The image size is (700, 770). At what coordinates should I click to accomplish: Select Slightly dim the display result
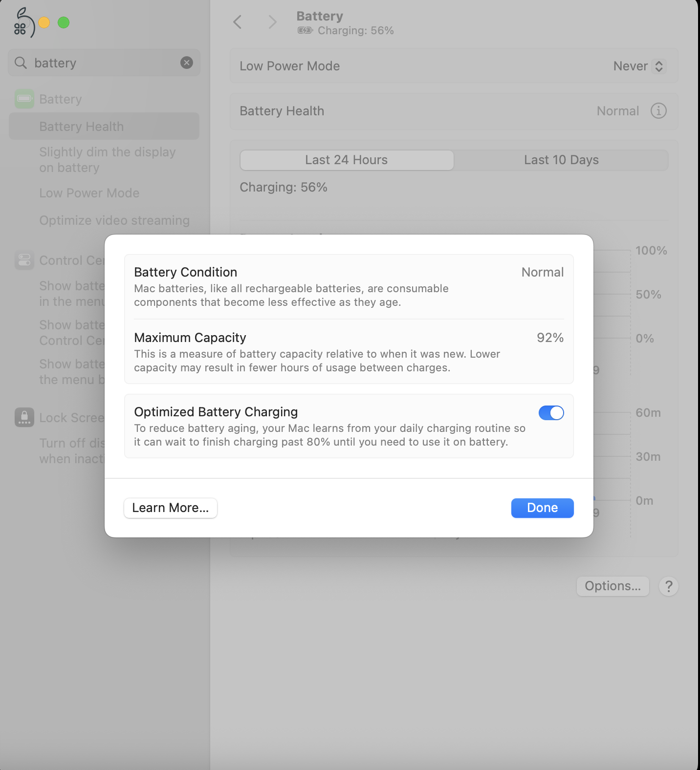pos(108,160)
